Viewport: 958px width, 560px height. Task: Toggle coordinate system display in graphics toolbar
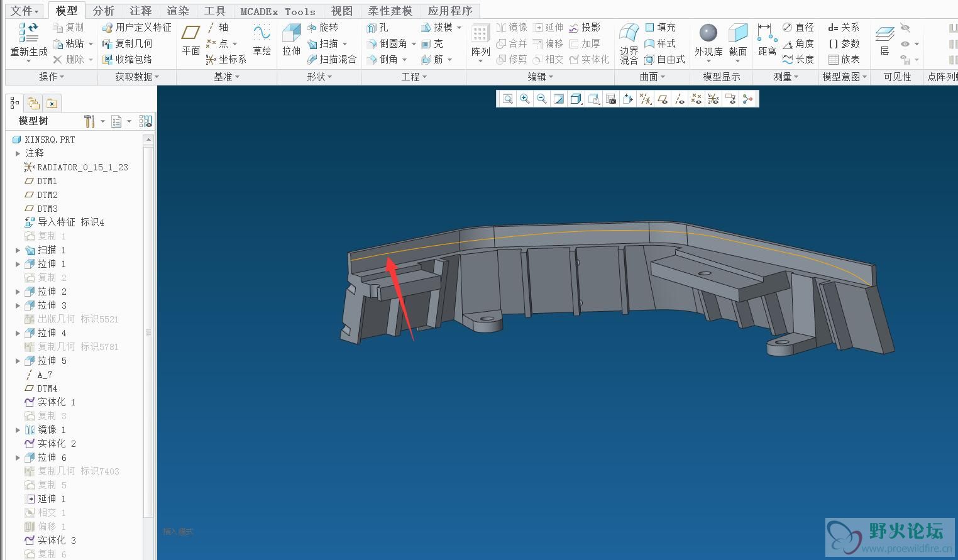713,99
